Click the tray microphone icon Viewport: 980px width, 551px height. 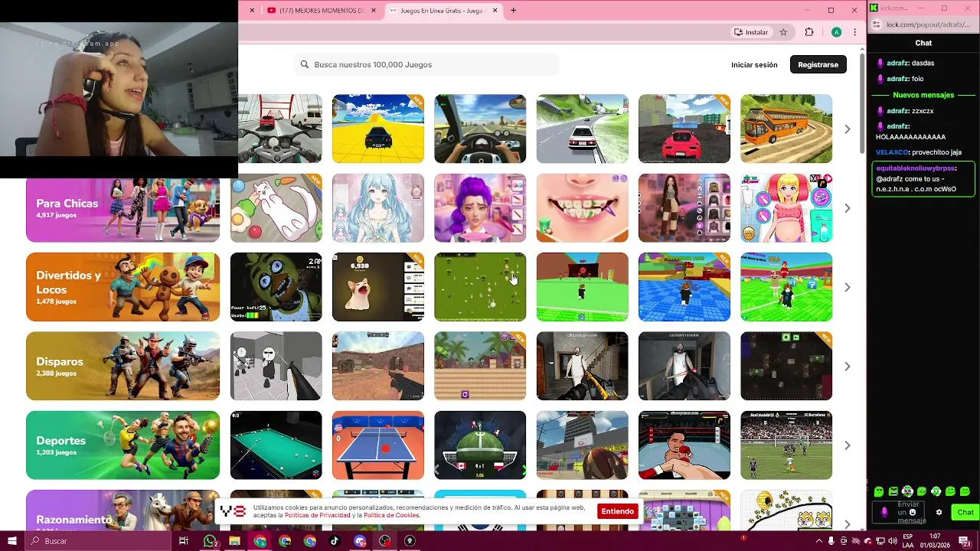pyautogui.click(x=833, y=541)
